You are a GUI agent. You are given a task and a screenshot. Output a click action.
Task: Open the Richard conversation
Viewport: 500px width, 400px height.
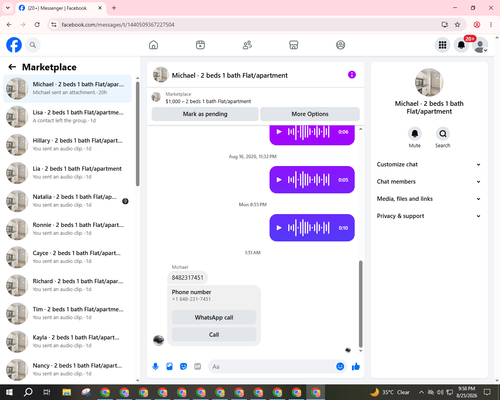tap(67, 285)
